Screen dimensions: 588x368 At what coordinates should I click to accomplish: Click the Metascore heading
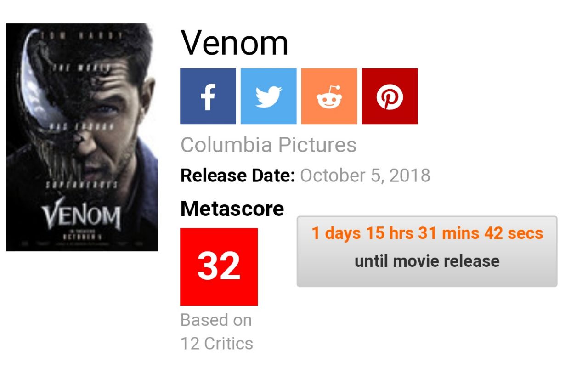tap(232, 209)
